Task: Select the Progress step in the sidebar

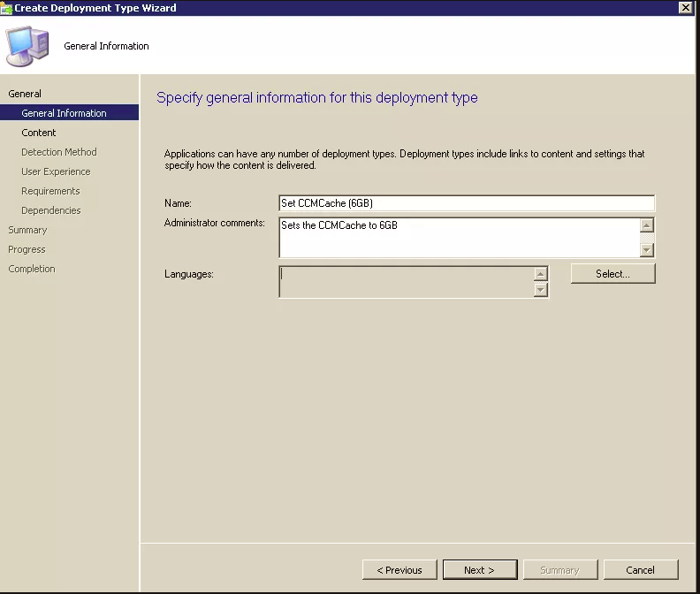Action: [x=27, y=249]
